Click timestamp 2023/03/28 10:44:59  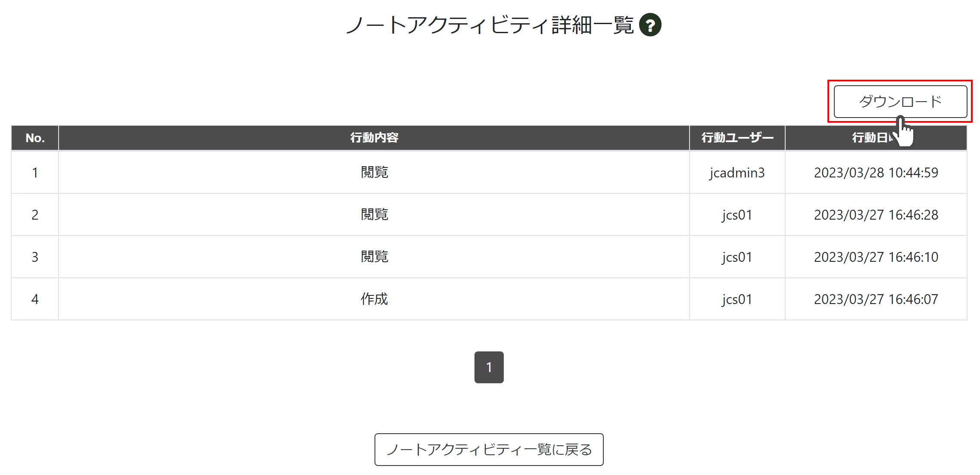876,173
